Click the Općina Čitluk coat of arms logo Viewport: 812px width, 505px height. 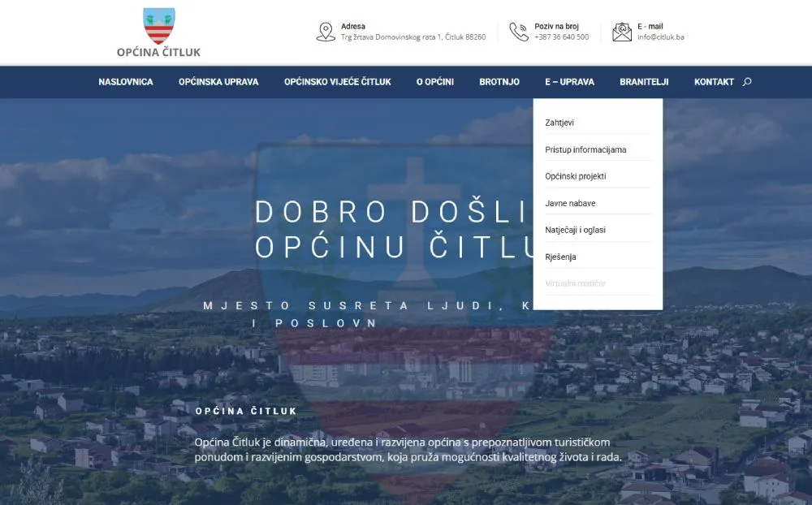pyautogui.click(x=158, y=26)
